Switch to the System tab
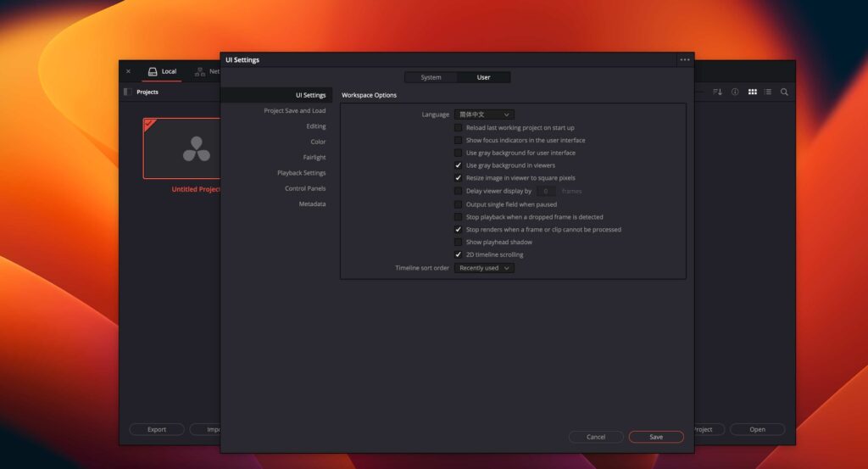868x469 pixels. 431,77
